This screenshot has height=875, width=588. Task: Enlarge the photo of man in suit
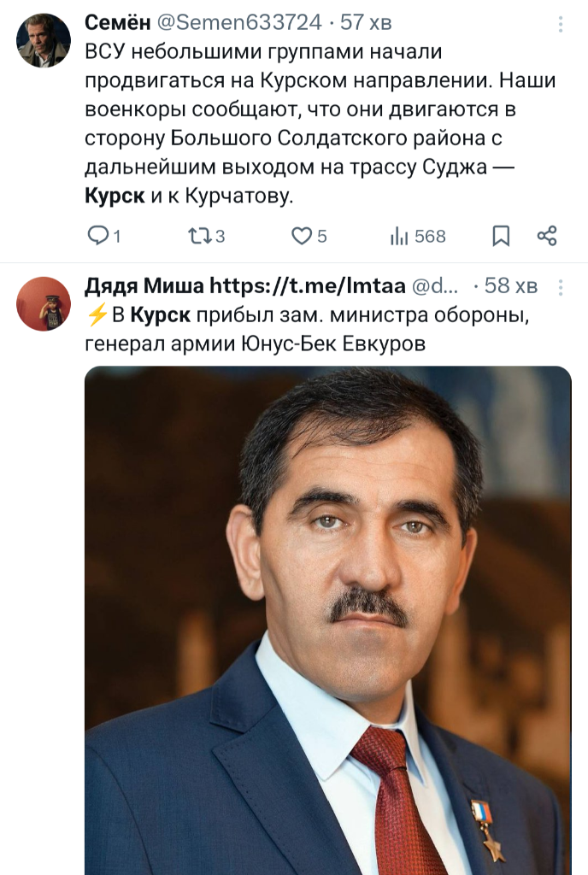tap(328, 620)
